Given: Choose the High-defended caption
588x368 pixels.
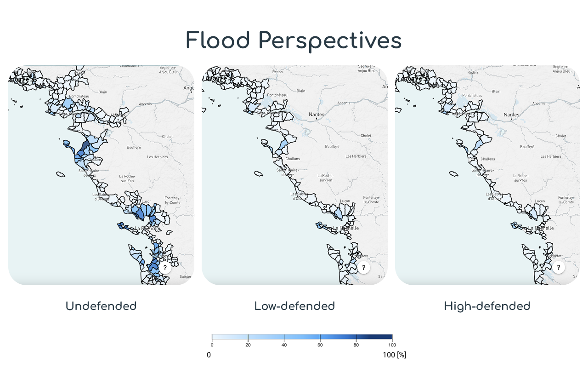Looking at the screenshot, I should point(487,306).
